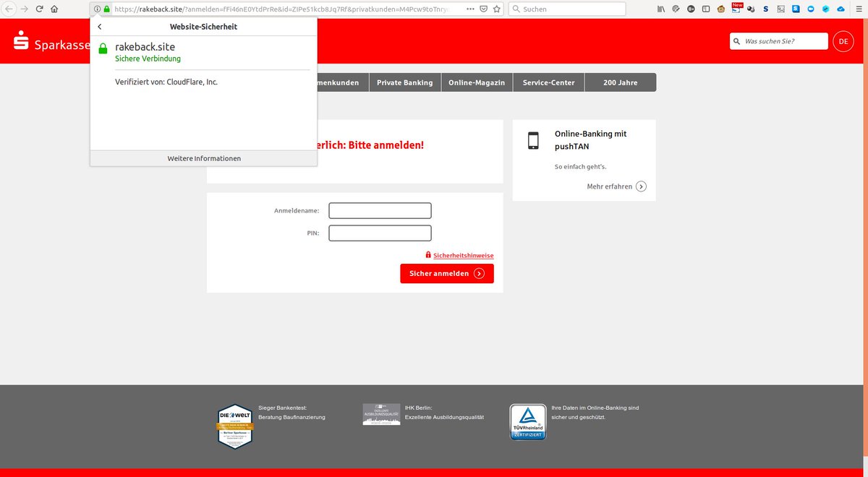Click 'Verifiziert von: CloudFlare, Inc.' text
The width and height of the screenshot is (868, 477).
[x=166, y=82]
